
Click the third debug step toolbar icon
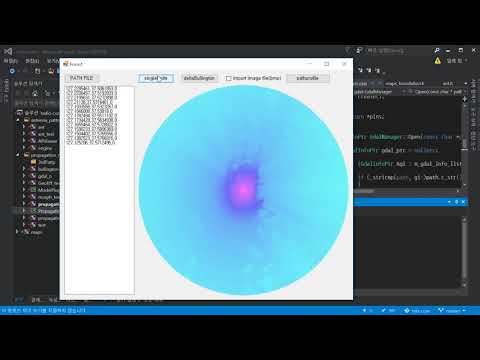coord(377,70)
